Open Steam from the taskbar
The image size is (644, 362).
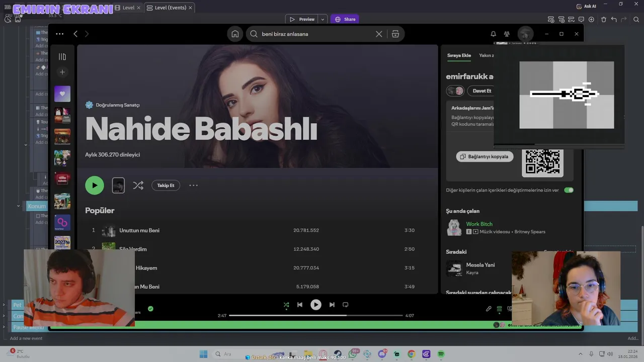click(338, 354)
